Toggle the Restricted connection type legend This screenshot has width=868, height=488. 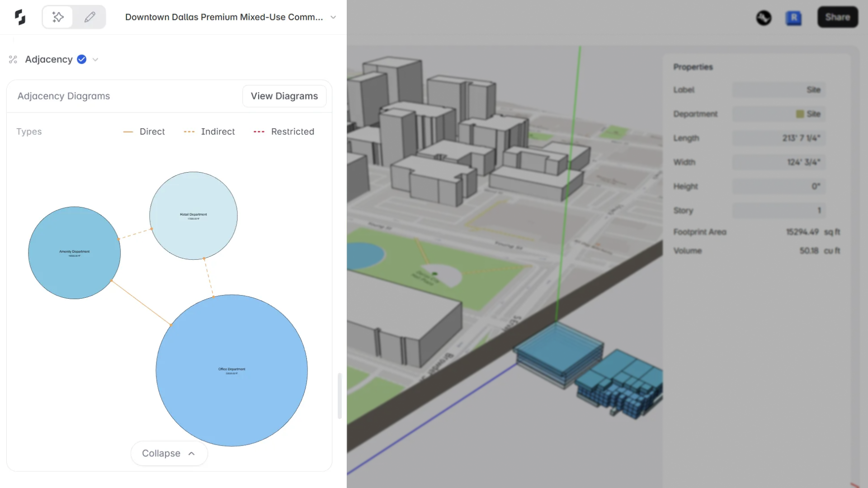tap(284, 131)
